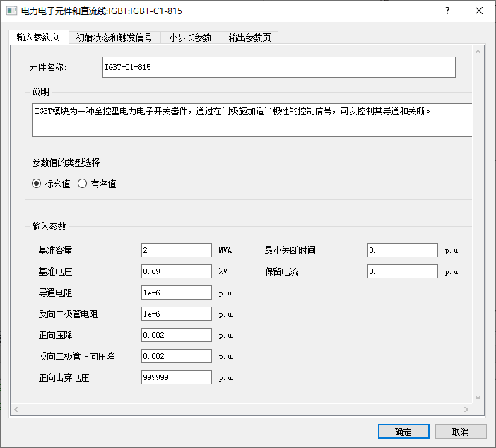496x448 pixels.
Task: Close the IGBT dialog window
Action: tap(479, 11)
